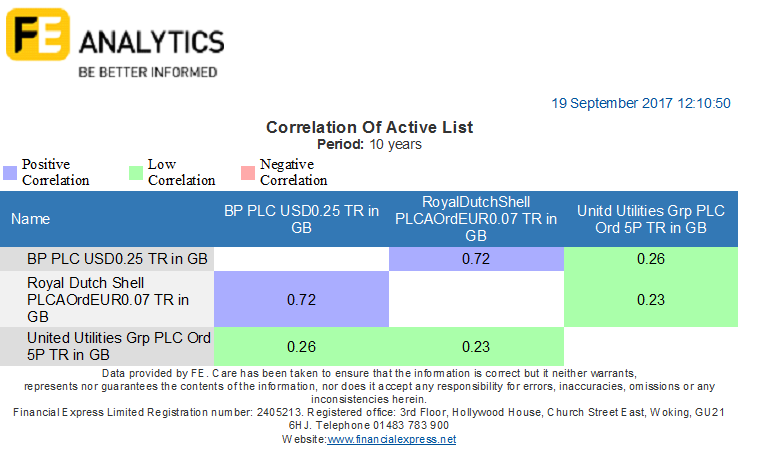770x453 pixels.
Task: Click the green Low Correlation swatch
Action: pos(136,173)
